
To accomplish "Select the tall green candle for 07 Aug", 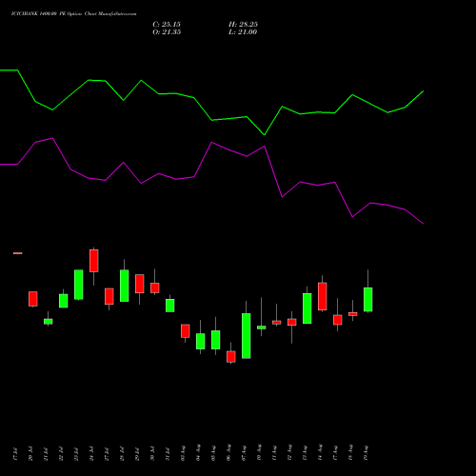I will point(247,336).
